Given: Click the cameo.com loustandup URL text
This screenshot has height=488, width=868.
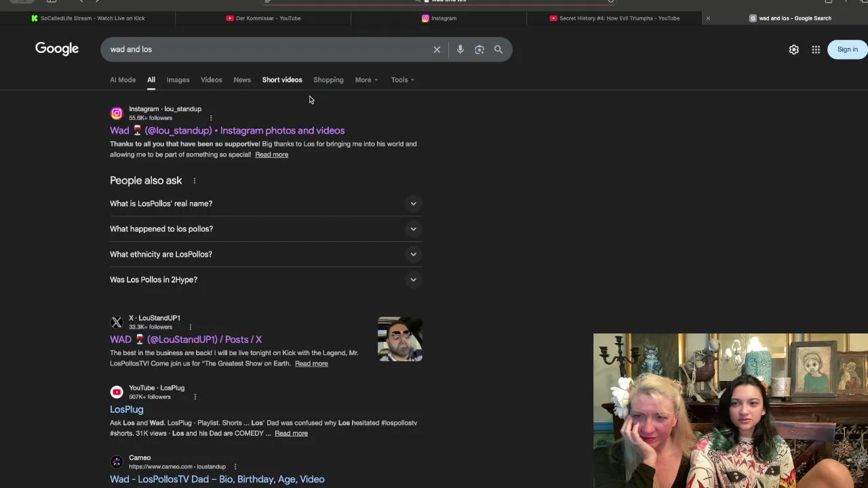Looking at the screenshot, I should click(177, 466).
